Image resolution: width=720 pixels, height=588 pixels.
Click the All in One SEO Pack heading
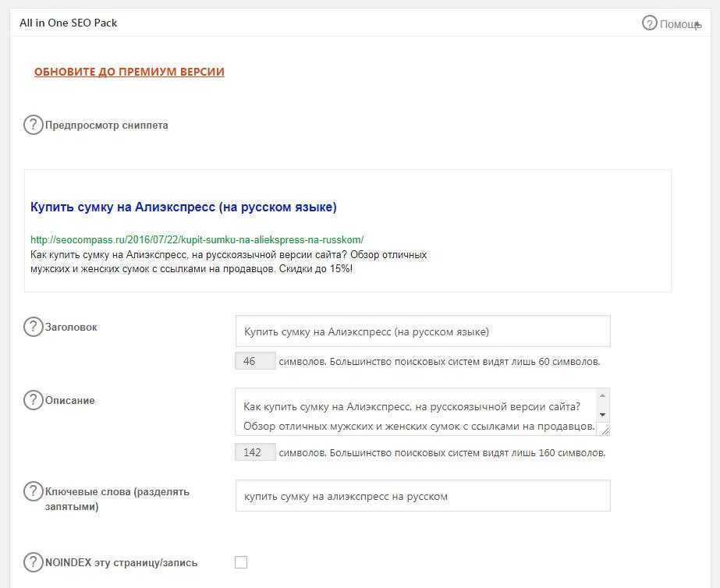point(69,23)
